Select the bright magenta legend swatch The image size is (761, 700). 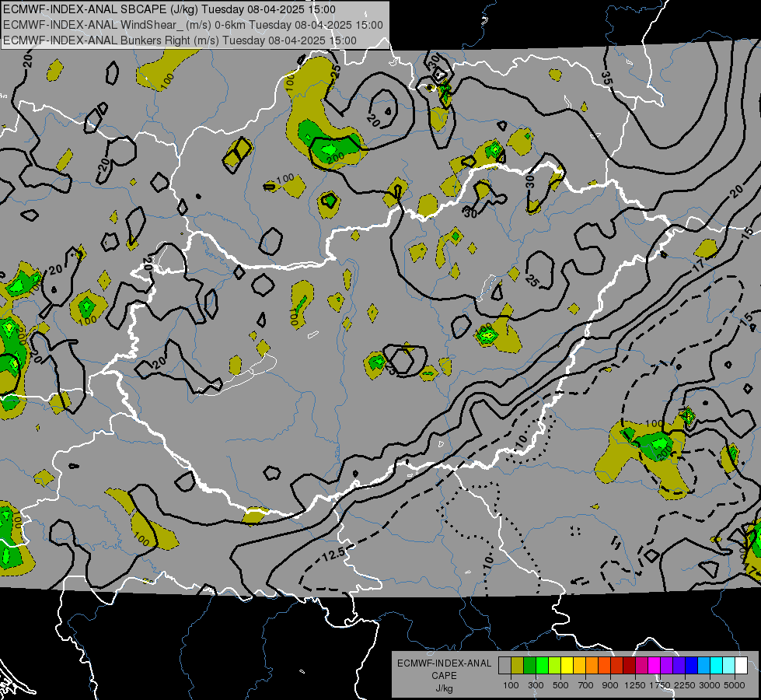point(655,665)
